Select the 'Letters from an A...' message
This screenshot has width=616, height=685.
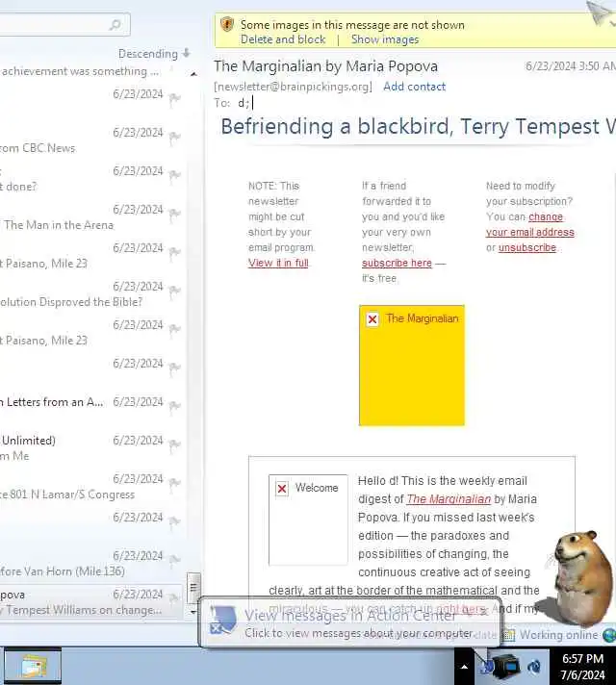[91, 409]
